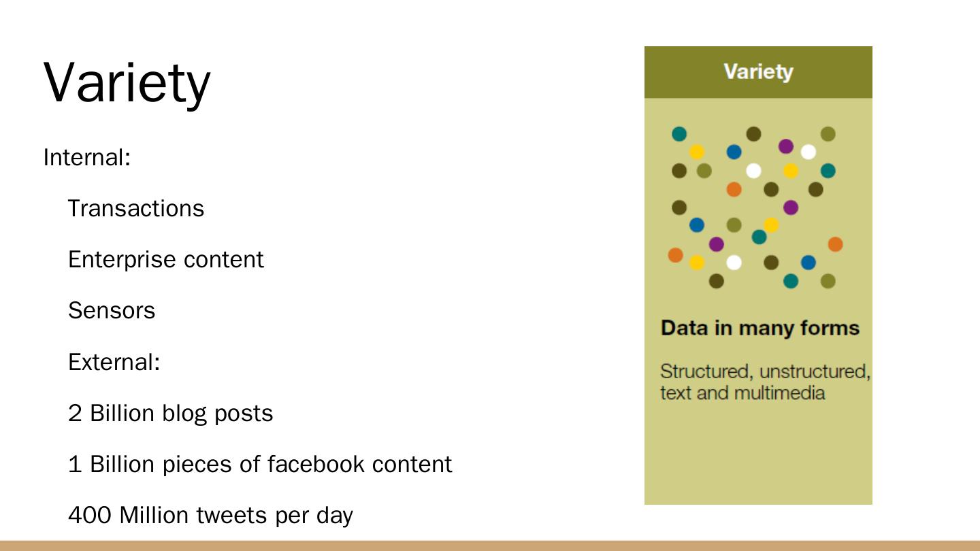Select the "Sensors" line
Image resolution: width=980 pixels, height=551 pixels.
click(112, 311)
